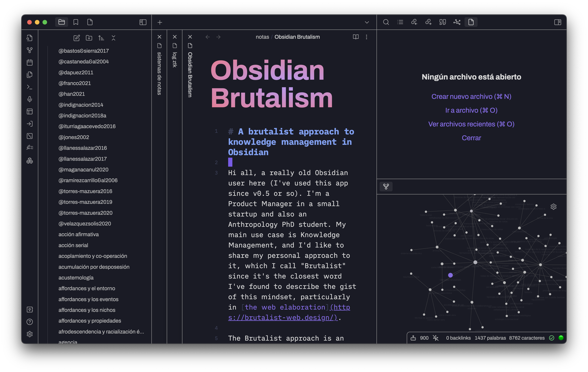588x372 pixels.
Task: Open the '@jones2002' note in file list
Action: click(73, 137)
